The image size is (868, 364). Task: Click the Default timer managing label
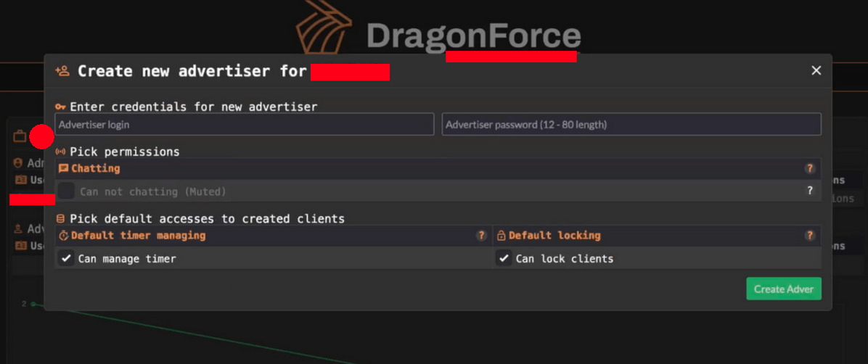tap(139, 236)
